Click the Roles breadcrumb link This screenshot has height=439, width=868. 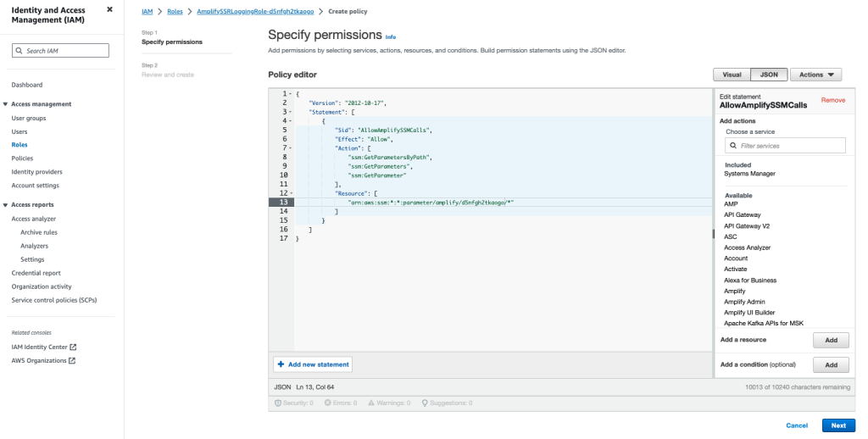[175, 12]
